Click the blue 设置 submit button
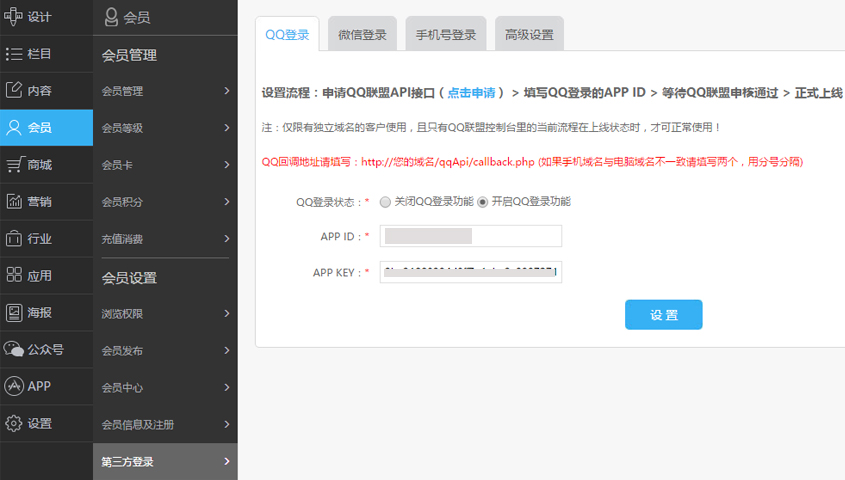Screen dimensions: 845x480 point(663,315)
